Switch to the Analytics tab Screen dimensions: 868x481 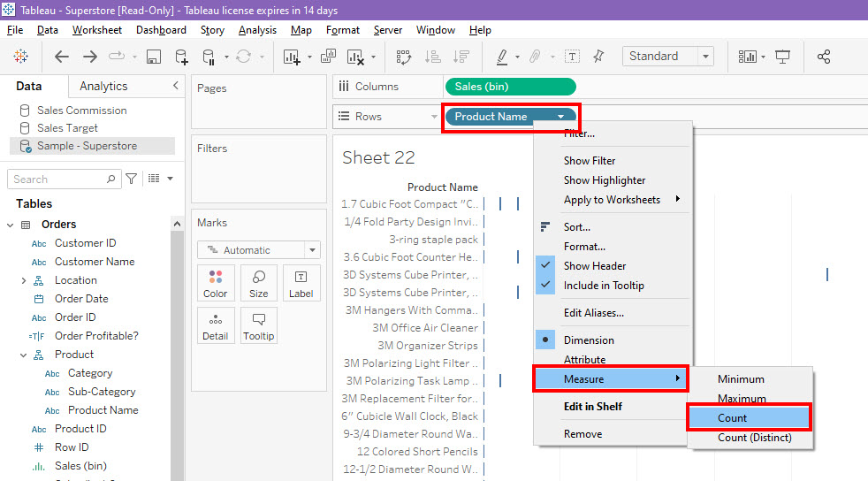103,86
